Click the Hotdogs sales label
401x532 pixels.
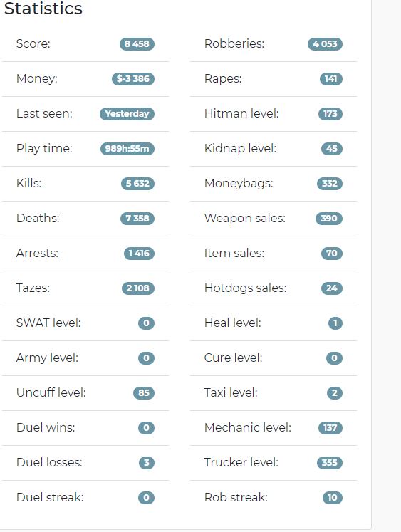tap(245, 288)
